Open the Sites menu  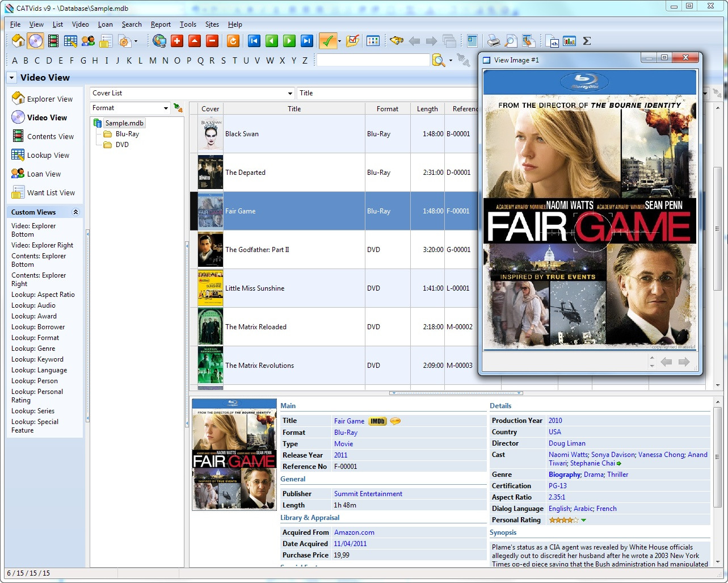(x=212, y=24)
